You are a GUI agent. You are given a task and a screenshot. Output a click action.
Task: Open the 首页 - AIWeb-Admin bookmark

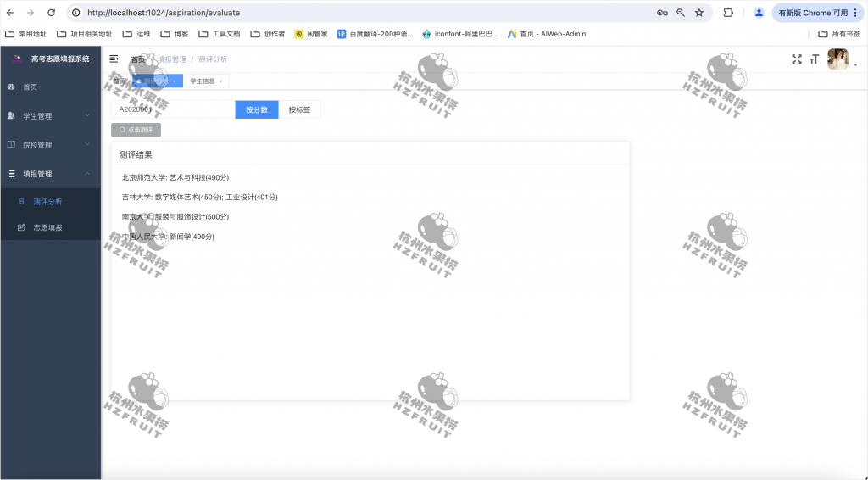pyautogui.click(x=547, y=34)
